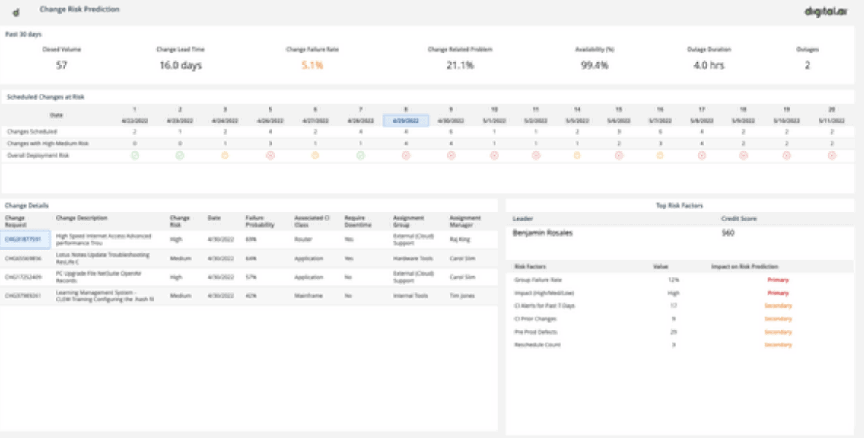Click the leader name Benjamin Rosales

pos(542,233)
